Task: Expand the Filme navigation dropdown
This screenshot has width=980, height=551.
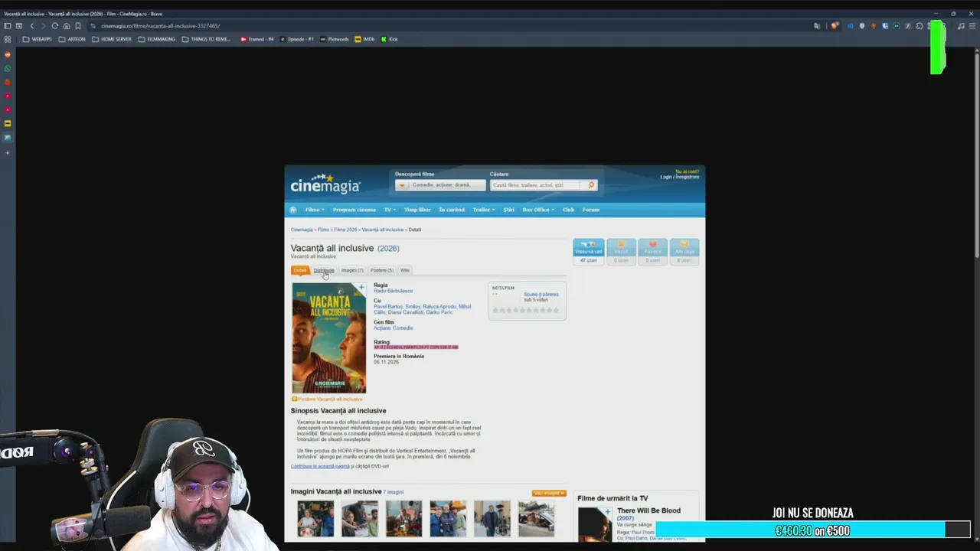Action: point(315,210)
